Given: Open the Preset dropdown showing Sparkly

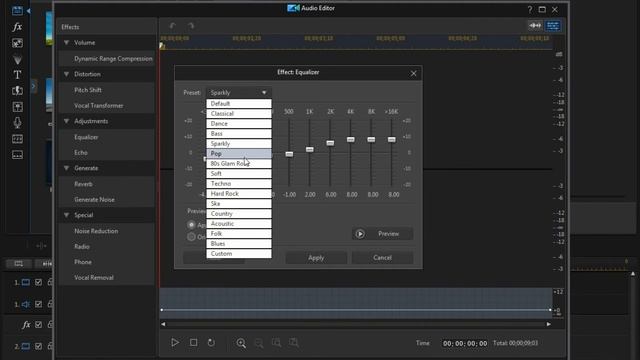Looking at the screenshot, I should (x=238, y=93).
